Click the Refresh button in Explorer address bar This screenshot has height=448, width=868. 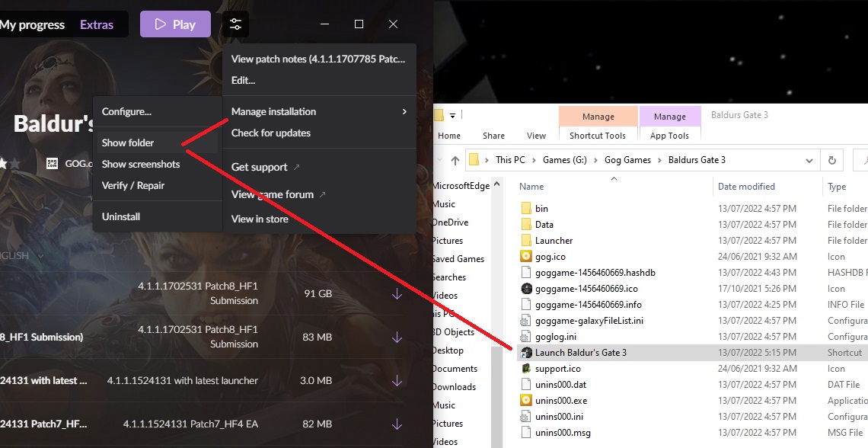pos(831,160)
